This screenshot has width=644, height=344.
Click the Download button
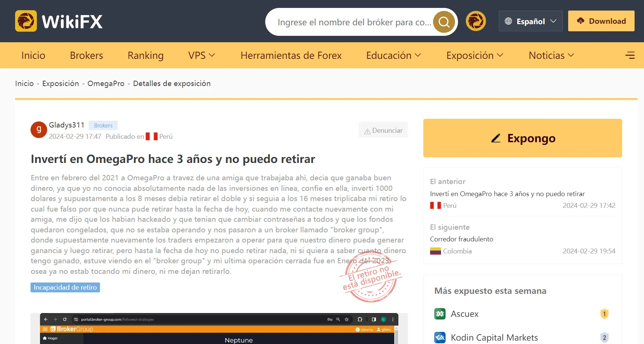pos(601,21)
